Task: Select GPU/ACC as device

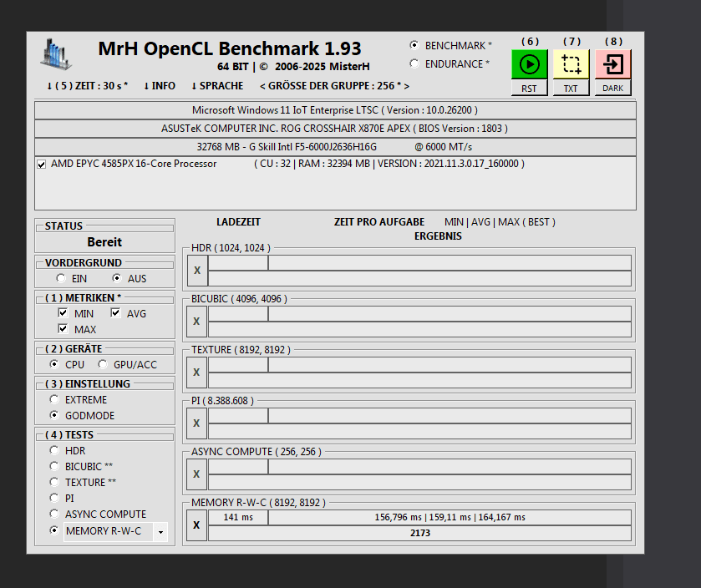Action: pyautogui.click(x=103, y=364)
